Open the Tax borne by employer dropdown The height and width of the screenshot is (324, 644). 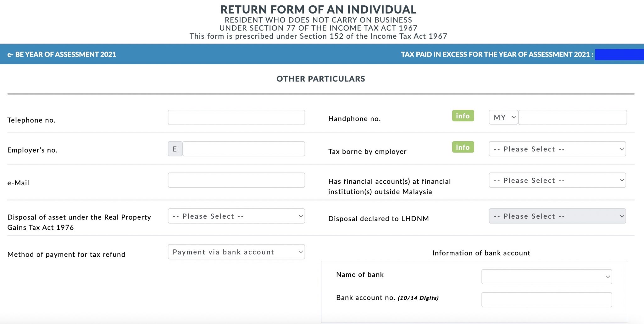pyautogui.click(x=557, y=149)
